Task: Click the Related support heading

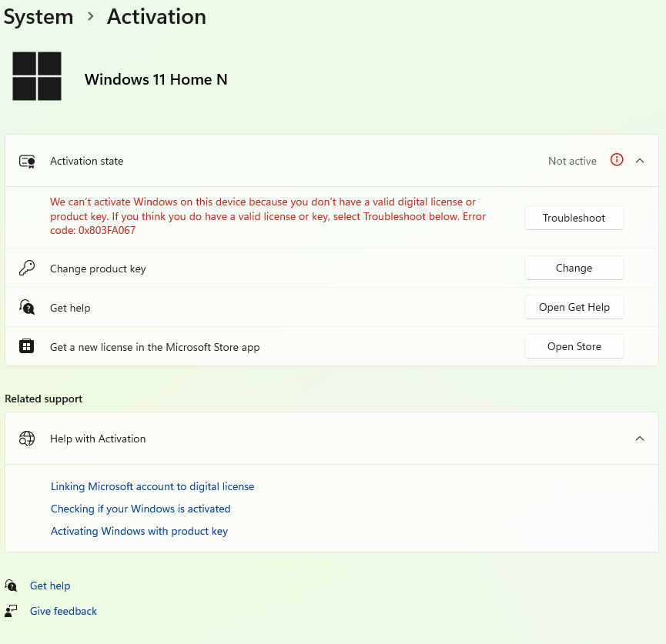Action: pyautogui.click(x=43, y=399)
